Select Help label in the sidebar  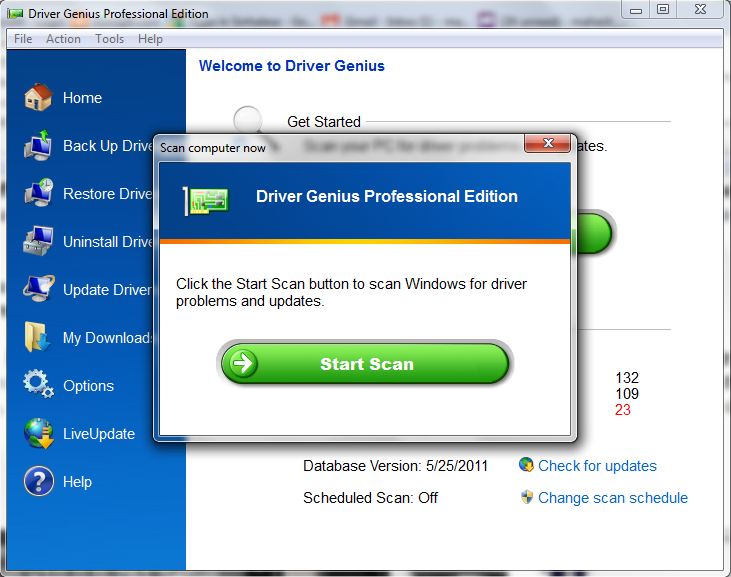click(x=77, y=481)
